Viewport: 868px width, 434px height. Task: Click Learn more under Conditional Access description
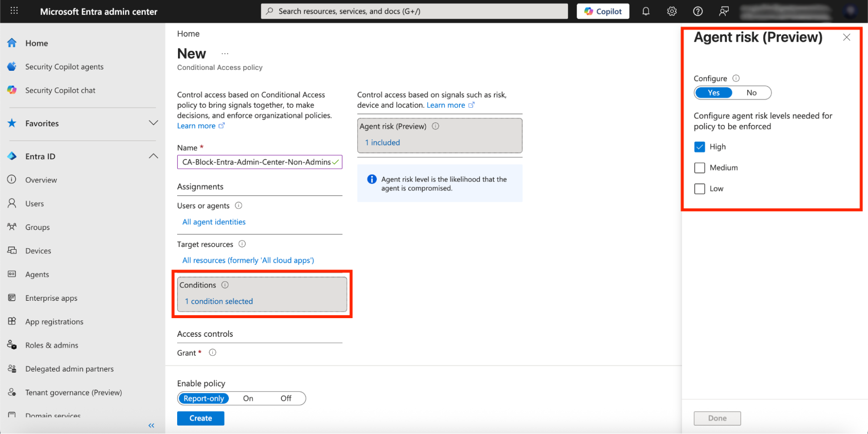pos(201,126)
